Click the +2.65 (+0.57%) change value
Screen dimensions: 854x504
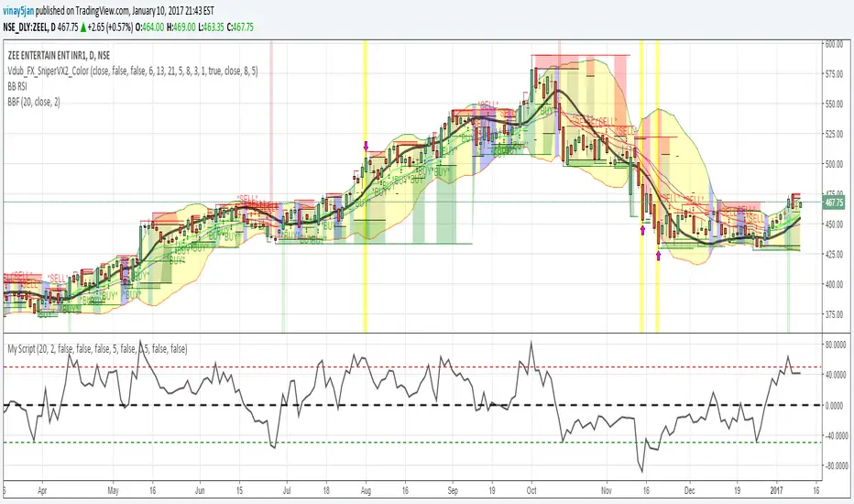[110, 27]
